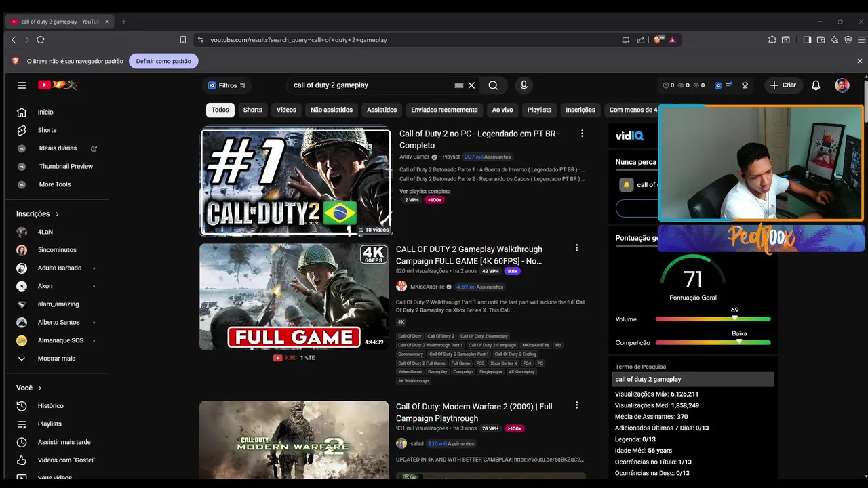Screen dimensions: 868x488
Task: Select the Todos filter chip
Action: click(x=220, y=110)
